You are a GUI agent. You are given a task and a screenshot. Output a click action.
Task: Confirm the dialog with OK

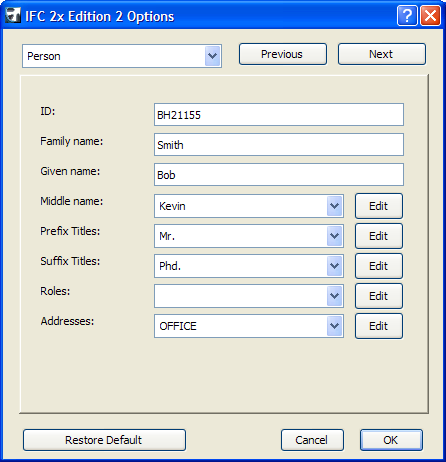pyautogui.click(x=391, y=440)
